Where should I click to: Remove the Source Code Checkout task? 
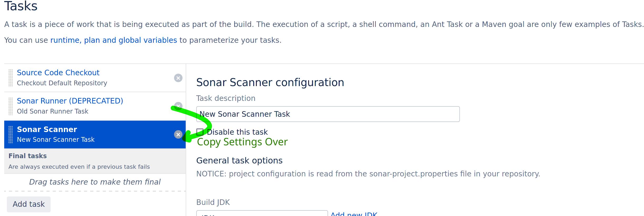[x=178, y=78]
